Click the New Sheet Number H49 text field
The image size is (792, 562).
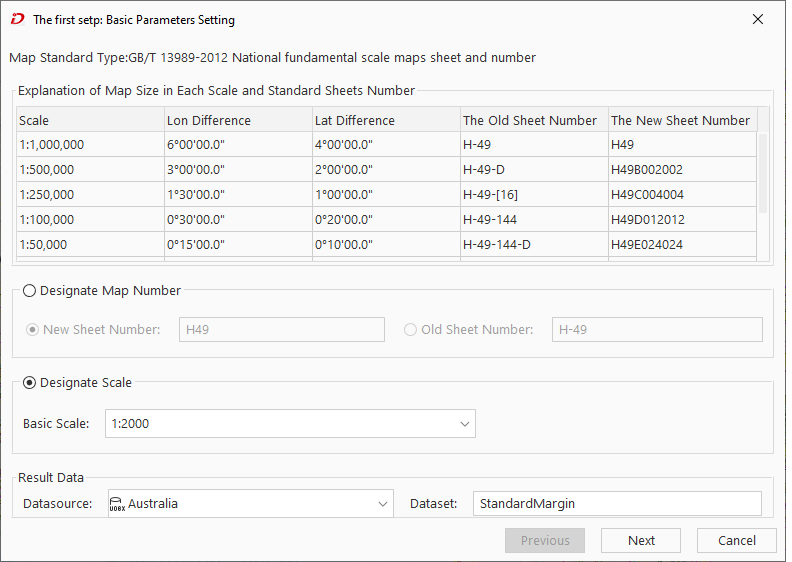pyautogui.click(x=281, y=330)
